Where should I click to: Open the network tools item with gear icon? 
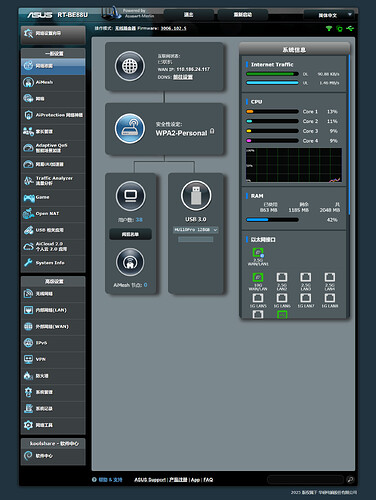click(53, 425)
